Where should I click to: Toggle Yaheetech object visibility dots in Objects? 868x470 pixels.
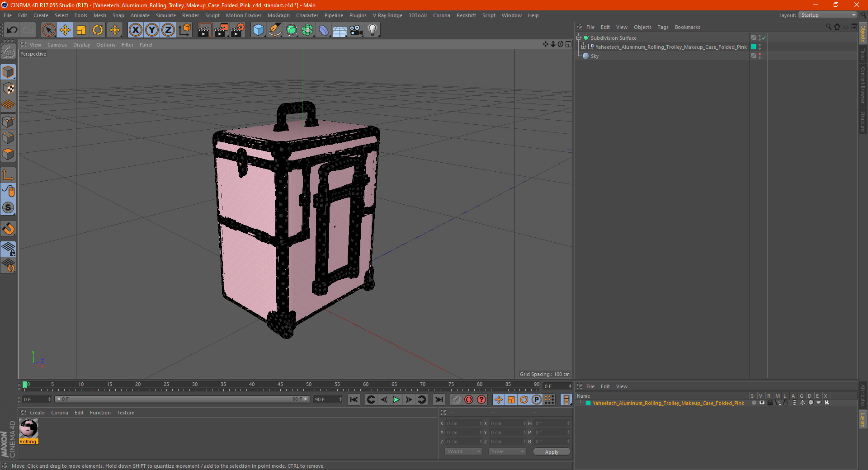tap(760, 47)
